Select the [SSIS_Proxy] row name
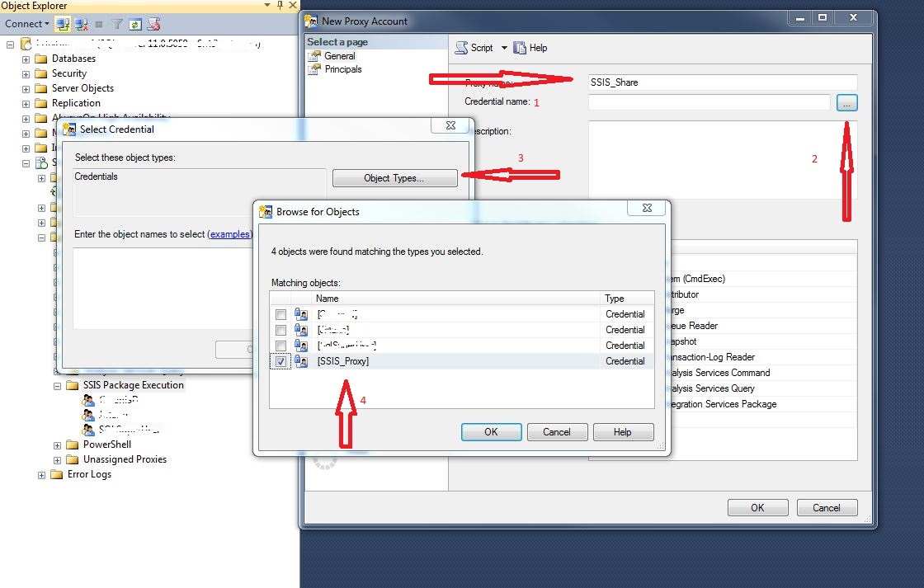This screenshot has width=924, height=588. click(x=343, y=361)
